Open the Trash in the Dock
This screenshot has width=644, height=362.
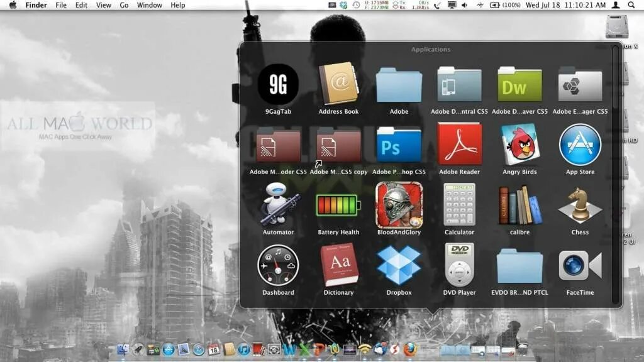[523, 349]
